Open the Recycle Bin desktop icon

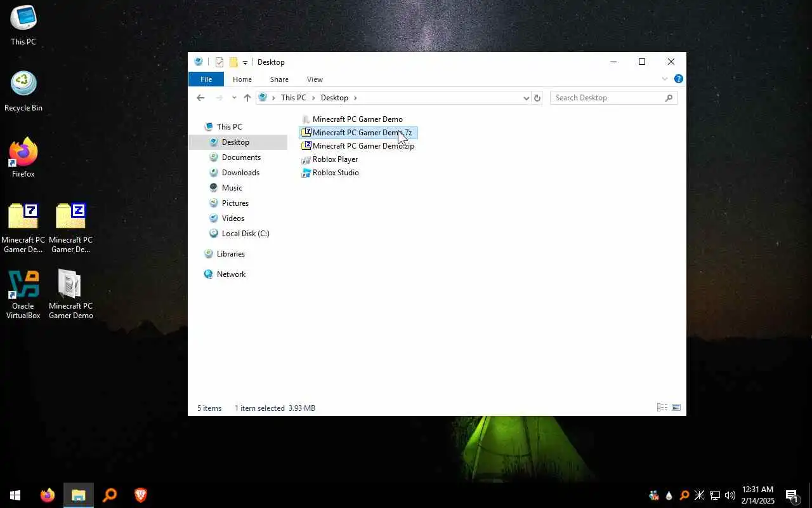click(23, 91)
